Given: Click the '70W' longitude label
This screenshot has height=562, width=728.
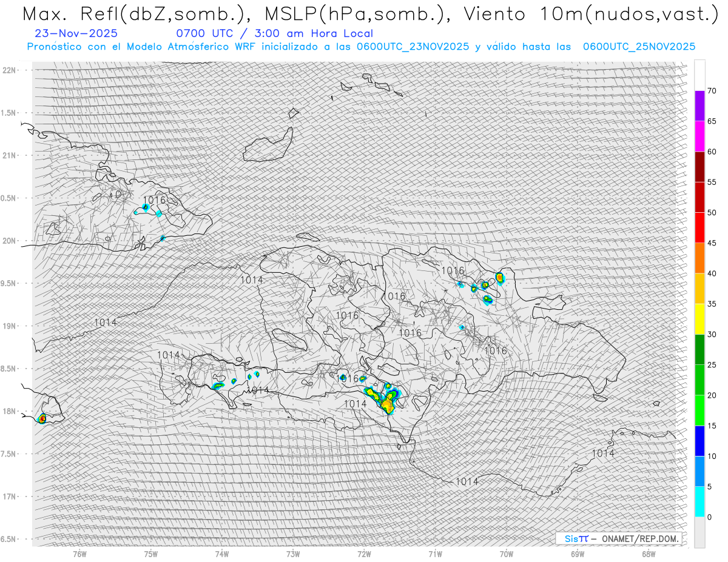Looking at the screenshot, I should tap(507, 554).
